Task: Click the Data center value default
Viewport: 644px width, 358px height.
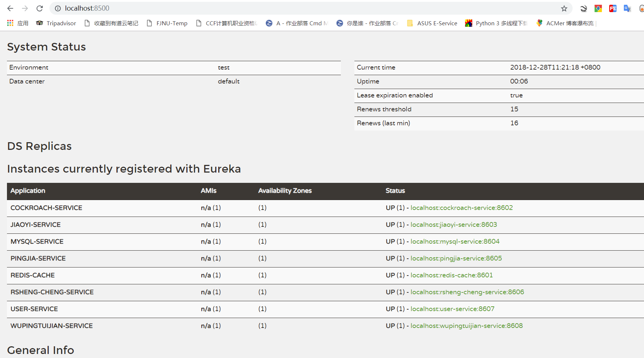Action: click(x=229, y=81)
